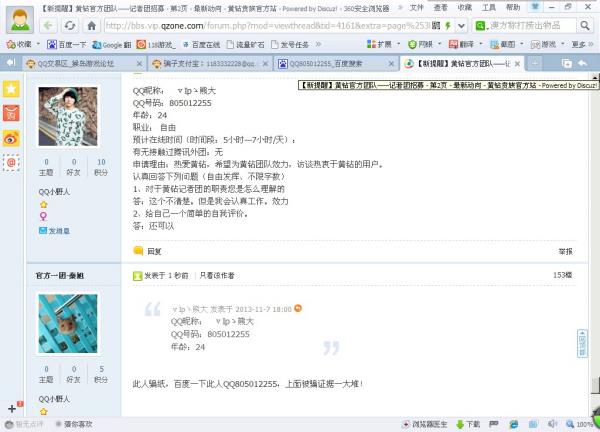This screenshot has width=600, height=432.
Task: Click the 游戏 games toolbar icon
Action: click(535, 44)
